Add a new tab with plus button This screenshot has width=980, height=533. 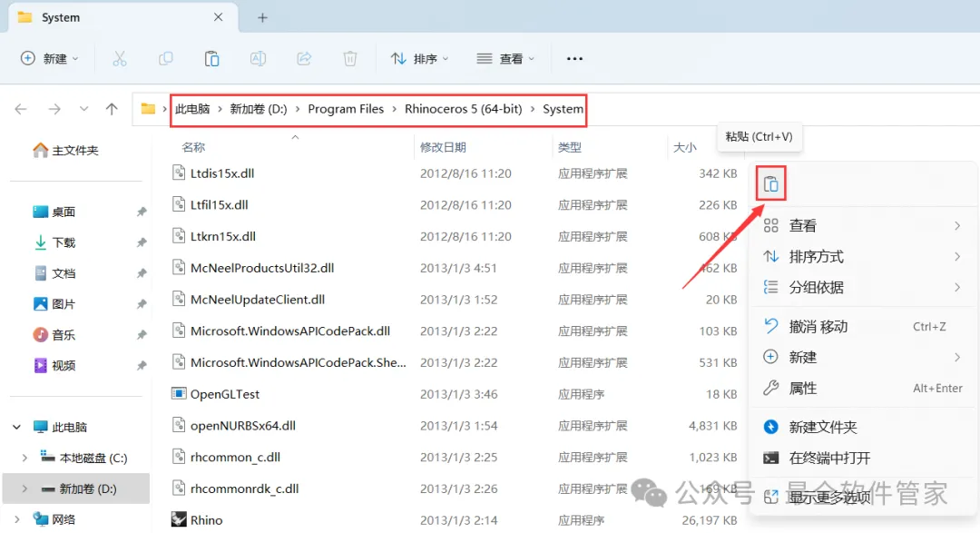pos(262,17)
